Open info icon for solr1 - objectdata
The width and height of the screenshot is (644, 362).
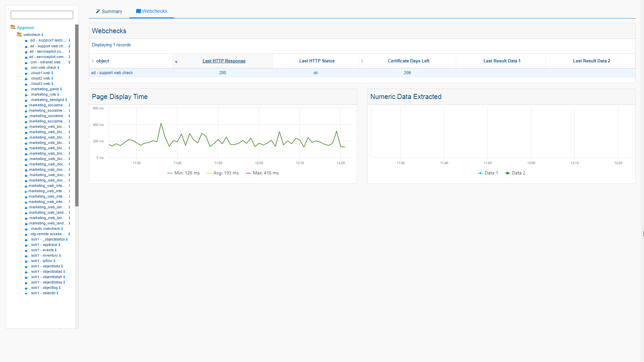pyautogui.click(x=62, y=266)
